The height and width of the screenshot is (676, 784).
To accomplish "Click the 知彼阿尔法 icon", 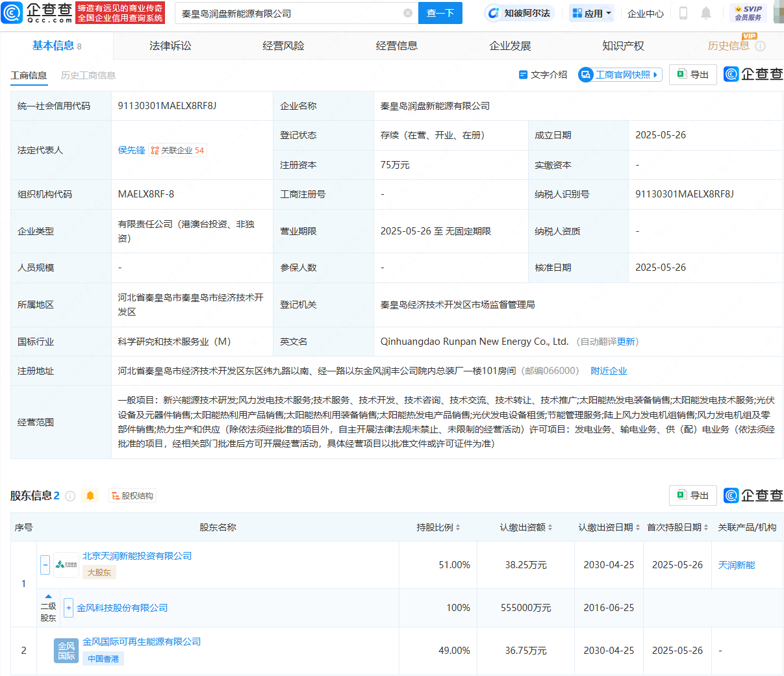I will pyautogui.click(x=520, y=13).
